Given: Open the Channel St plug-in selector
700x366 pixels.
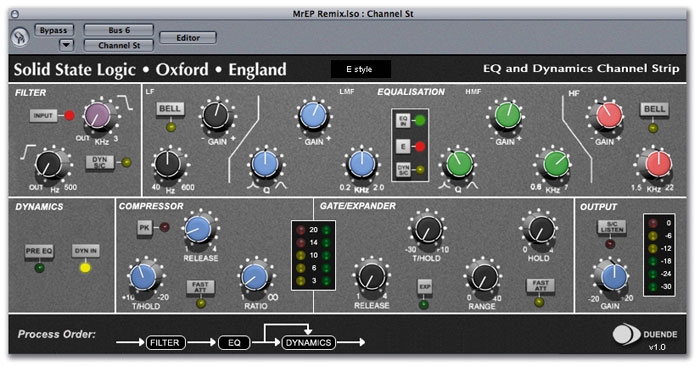Looking at the screenshot, I should click(x=119, y=45).
